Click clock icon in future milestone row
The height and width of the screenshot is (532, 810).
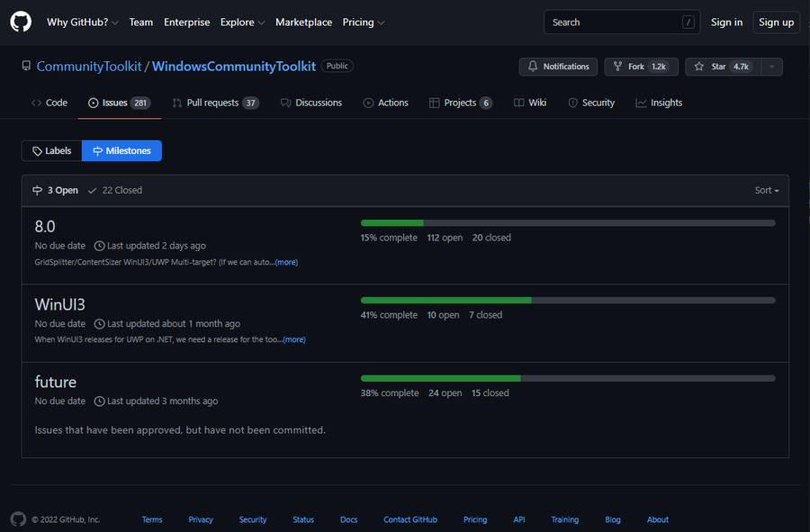(x=99, y=401)
